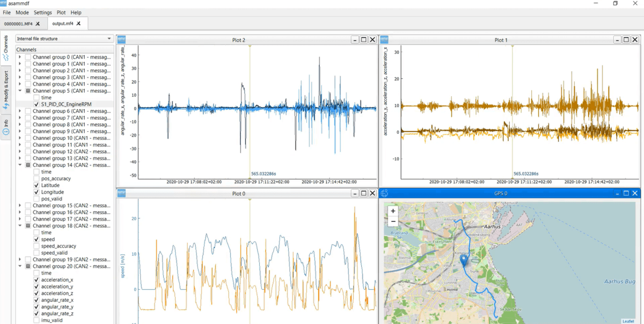Image resolution: width=644 pixels, height=324 pixels.
Task: Click the blue GPS location marker on map
Action: (x=464, y=261)
